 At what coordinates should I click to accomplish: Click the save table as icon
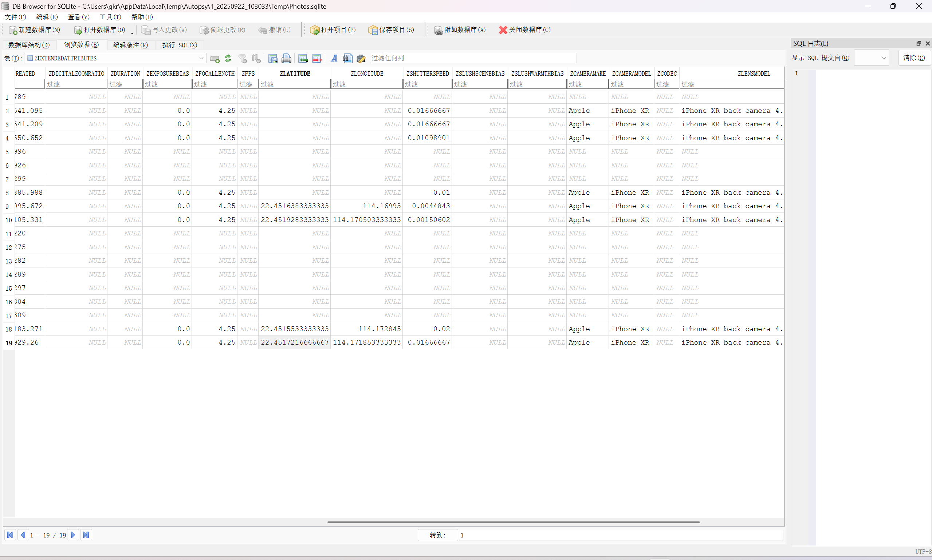273,59
